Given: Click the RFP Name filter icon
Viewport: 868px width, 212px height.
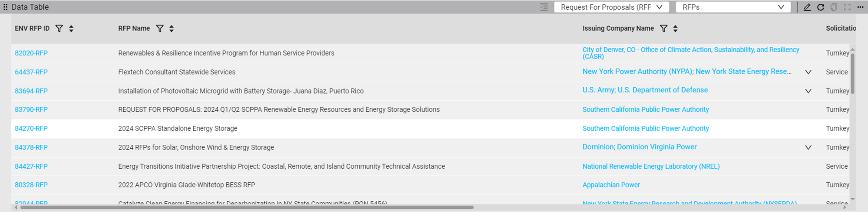Looking at the screenshot, I should tap(160, 28).
